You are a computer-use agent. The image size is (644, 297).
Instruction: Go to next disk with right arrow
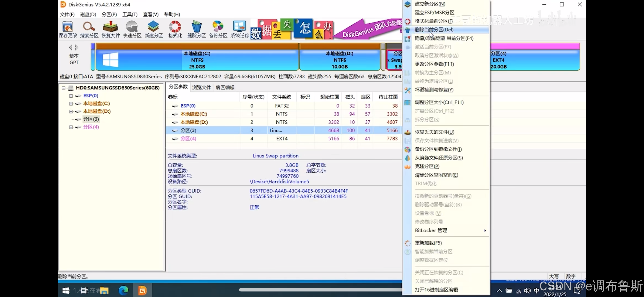(x=76, y=47)
